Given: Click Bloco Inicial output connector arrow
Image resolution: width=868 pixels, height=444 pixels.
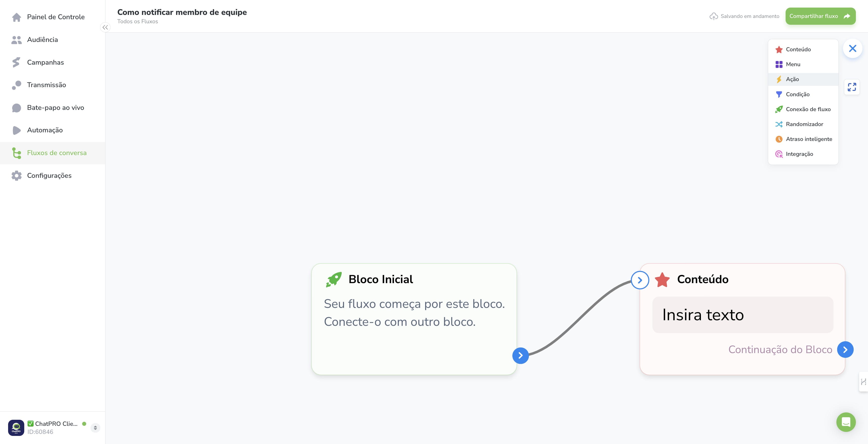Looking at the screenshot, I should 521,355.
